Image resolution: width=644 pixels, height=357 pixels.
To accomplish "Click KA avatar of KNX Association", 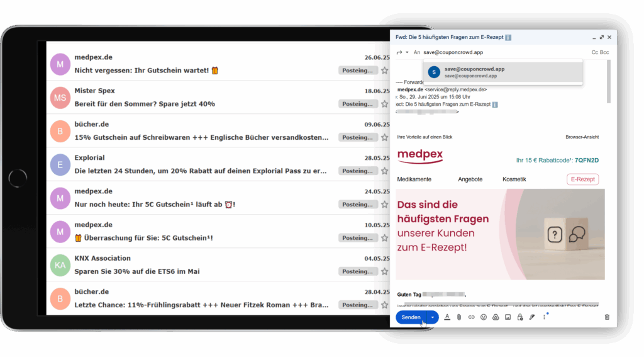I will (60, 265).
